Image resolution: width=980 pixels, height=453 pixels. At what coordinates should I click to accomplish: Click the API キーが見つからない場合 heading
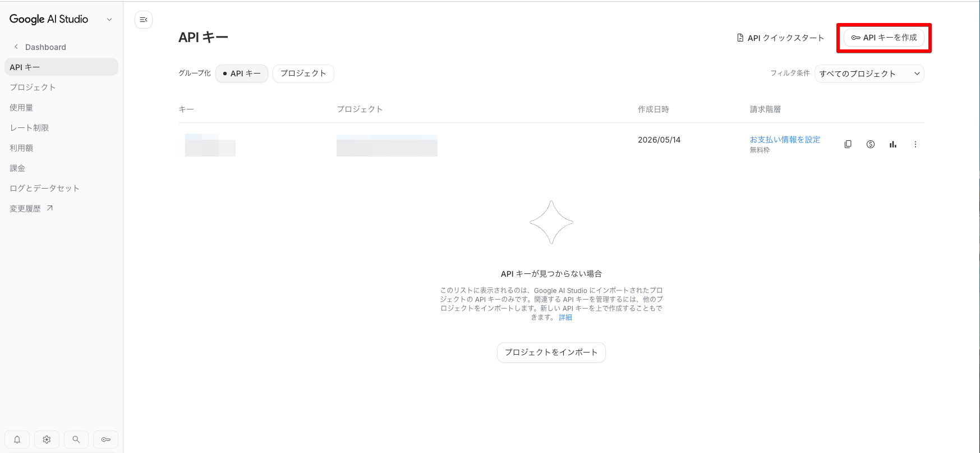tap(551, 273)
